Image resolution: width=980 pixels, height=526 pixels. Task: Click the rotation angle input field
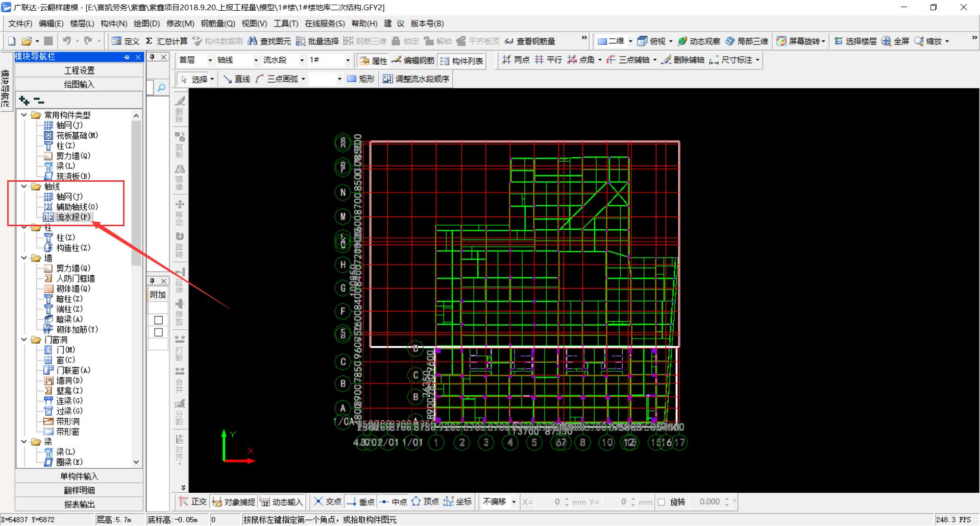pos(707,502)
